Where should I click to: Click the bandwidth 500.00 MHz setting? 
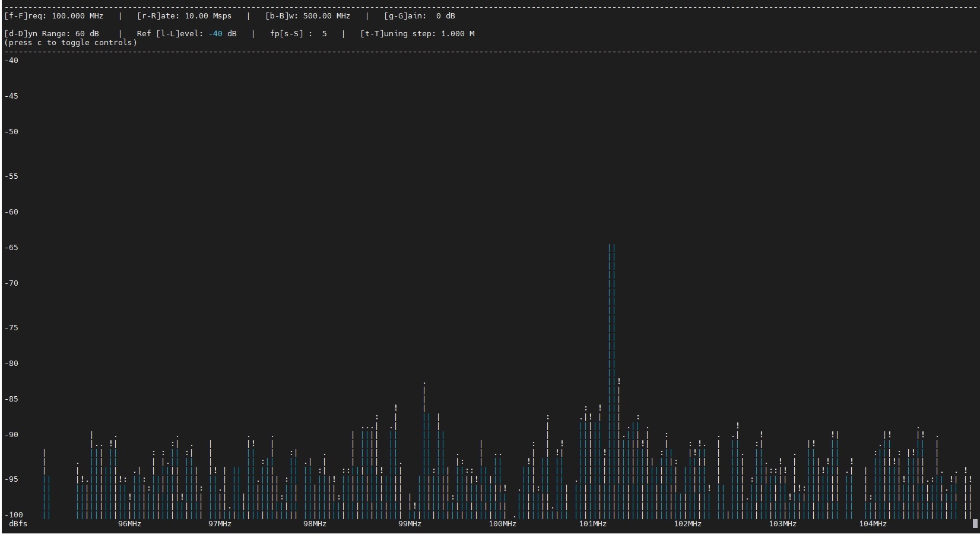point(326,16)
